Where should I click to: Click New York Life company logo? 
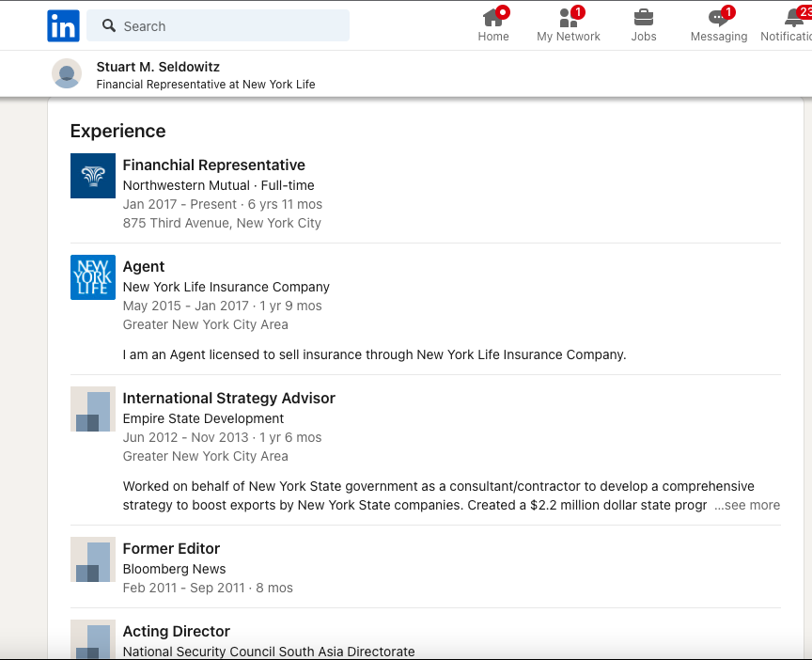[93, 277]
